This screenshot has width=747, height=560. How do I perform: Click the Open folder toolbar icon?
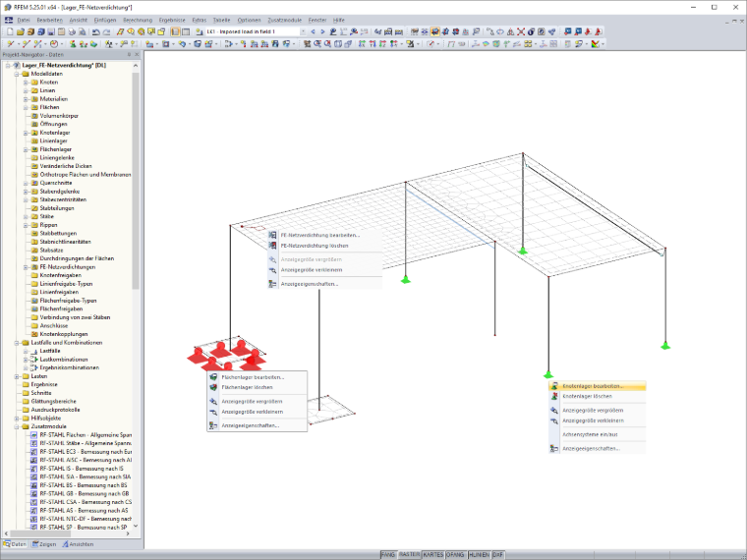pos(21,31)
